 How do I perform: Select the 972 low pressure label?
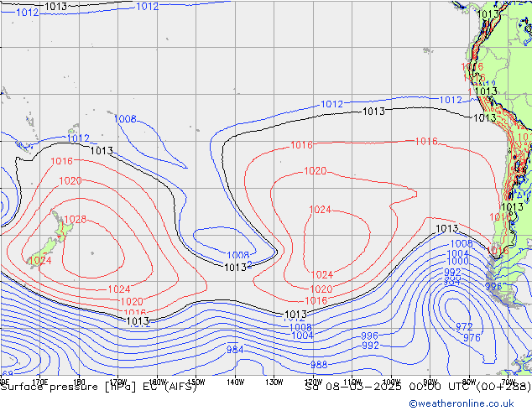tap(464, 327)
